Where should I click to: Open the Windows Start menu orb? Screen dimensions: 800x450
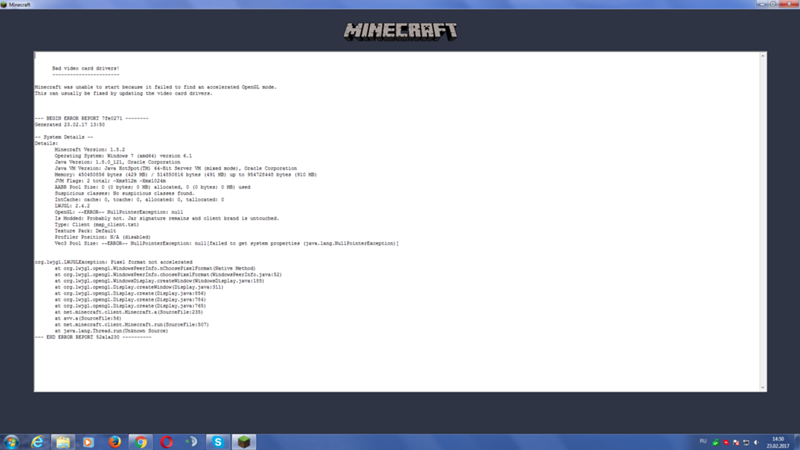(11, 442)
